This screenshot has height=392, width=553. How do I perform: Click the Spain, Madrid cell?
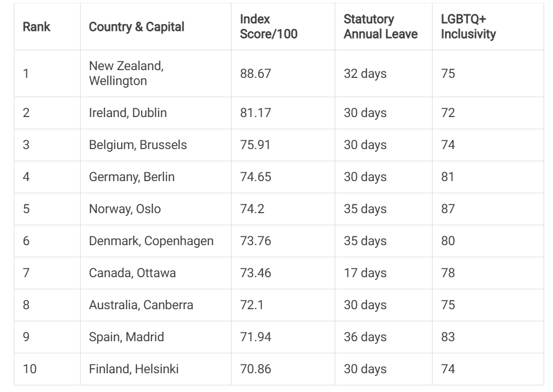pyautogui.click(x=127, y=337)
